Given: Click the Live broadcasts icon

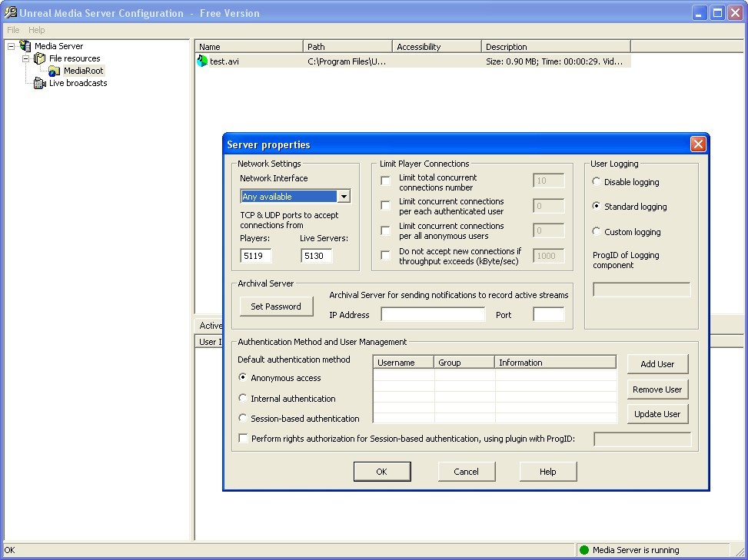Looking at the screenshot, I should (x=39, y=83).
